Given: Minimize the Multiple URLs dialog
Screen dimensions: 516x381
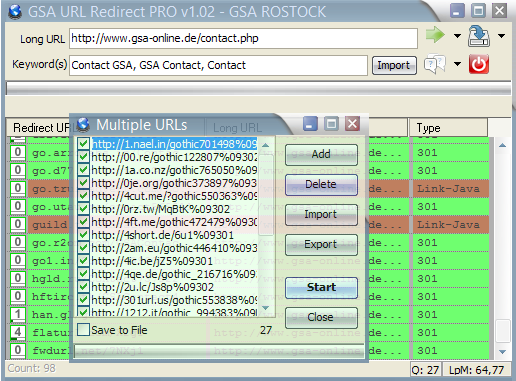Looking at the screenshot, I should (x=310, y=124).
